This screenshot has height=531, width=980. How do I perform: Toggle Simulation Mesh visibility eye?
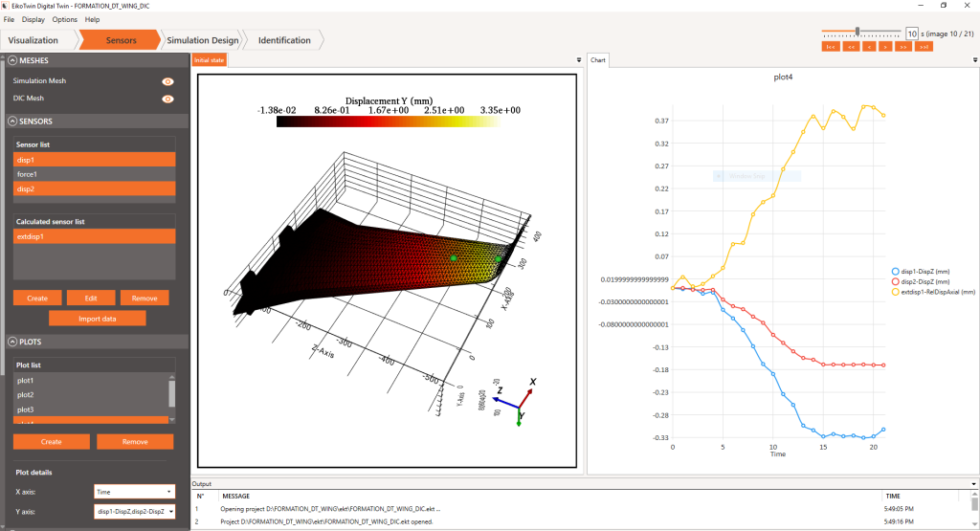coord(167,81)
